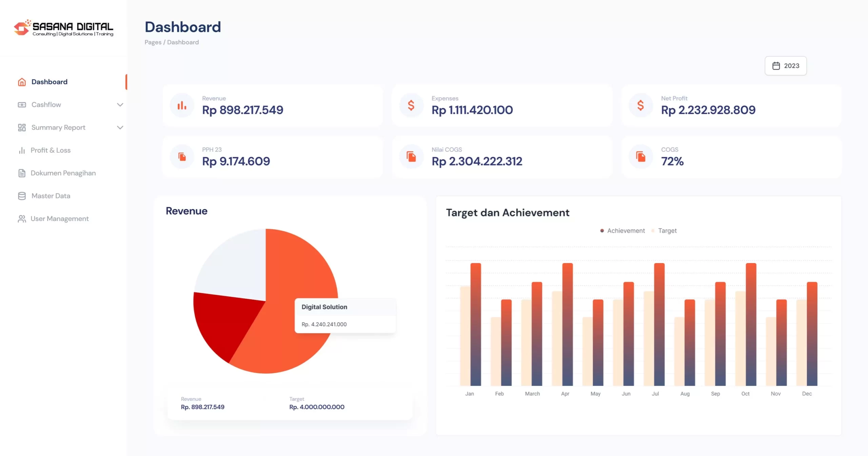Toggle the Achievement legend series
The image size is (868, 456).
point(622,231)
